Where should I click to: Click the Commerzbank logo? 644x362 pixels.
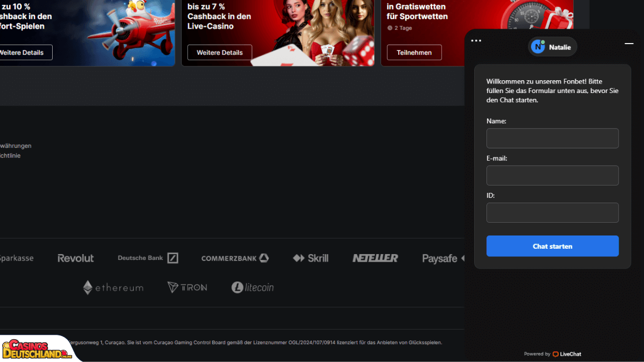(235, 258)
